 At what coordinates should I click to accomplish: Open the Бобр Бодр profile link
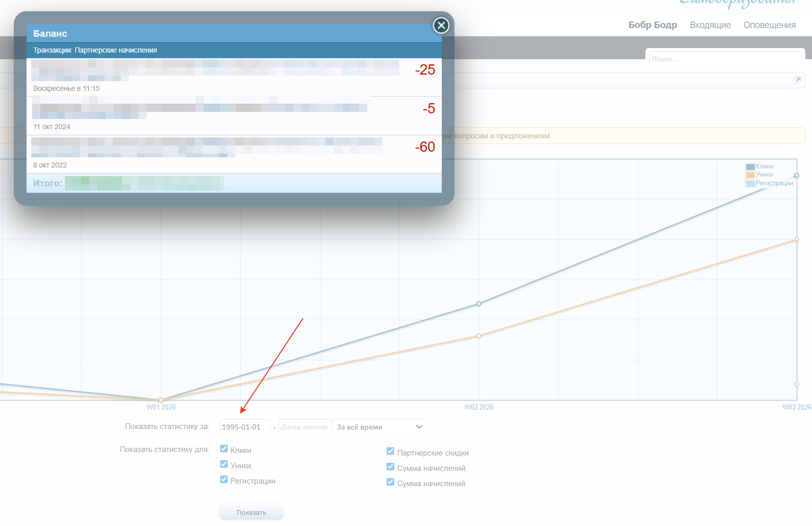point(653,25)
